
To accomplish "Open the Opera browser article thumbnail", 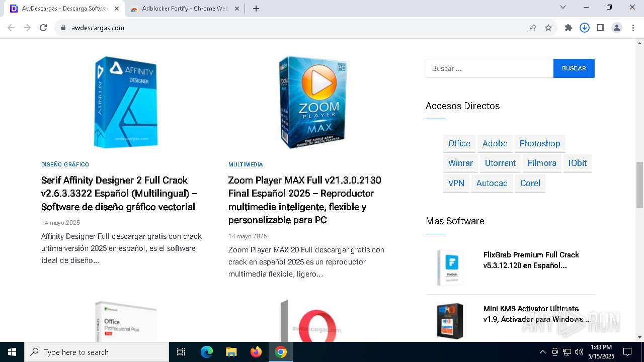I will pyautogui.click(x=313, y=321).
